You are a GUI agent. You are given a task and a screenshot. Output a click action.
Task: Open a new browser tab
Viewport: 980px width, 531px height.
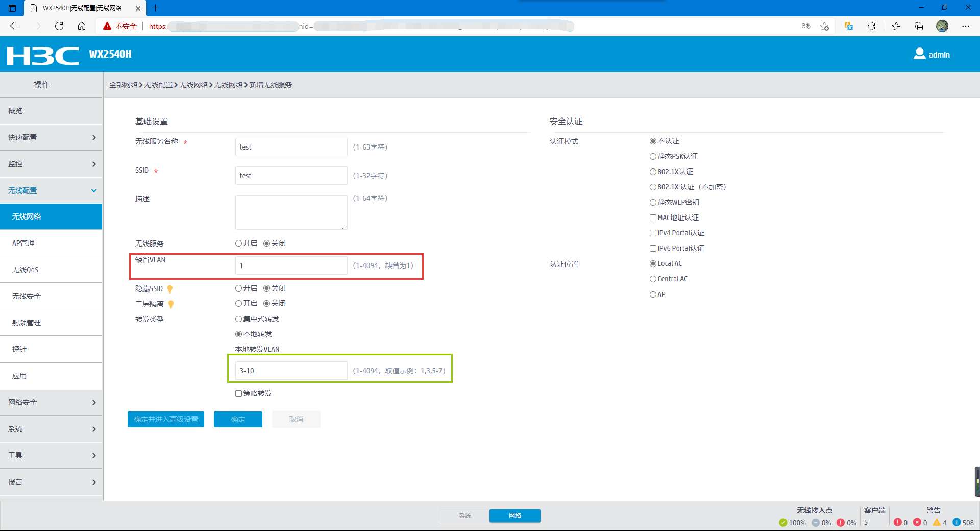pos(156,8)
